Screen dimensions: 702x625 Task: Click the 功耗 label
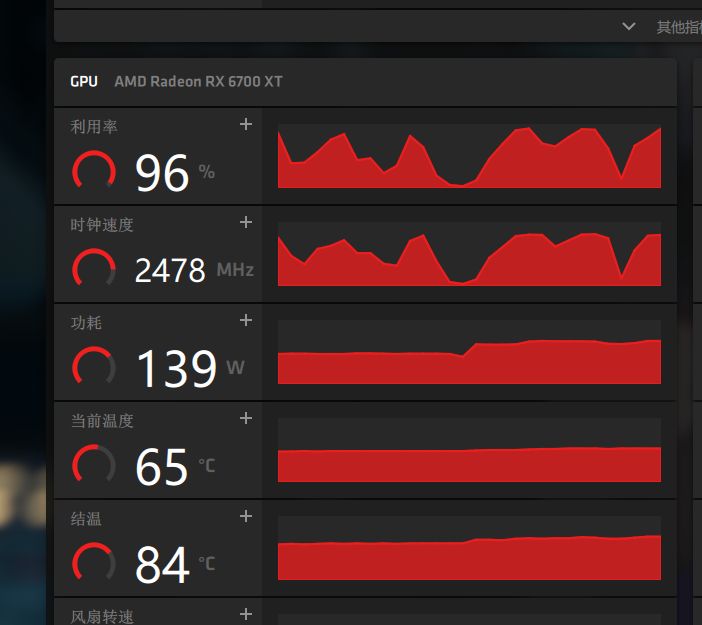point(86,323)
